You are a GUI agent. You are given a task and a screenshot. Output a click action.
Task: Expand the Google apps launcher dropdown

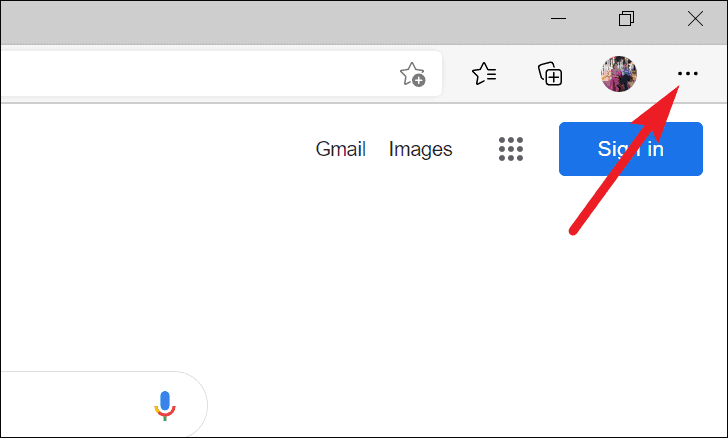511,149
